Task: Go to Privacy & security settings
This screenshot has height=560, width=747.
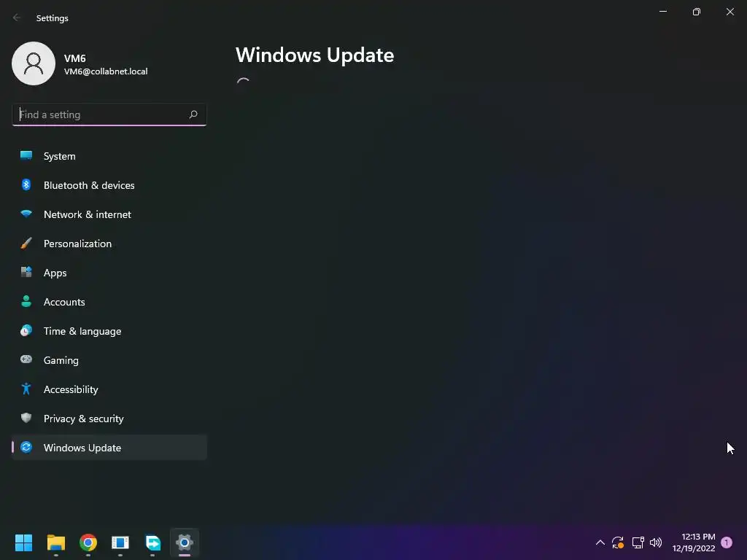Action: coord(109,419)
